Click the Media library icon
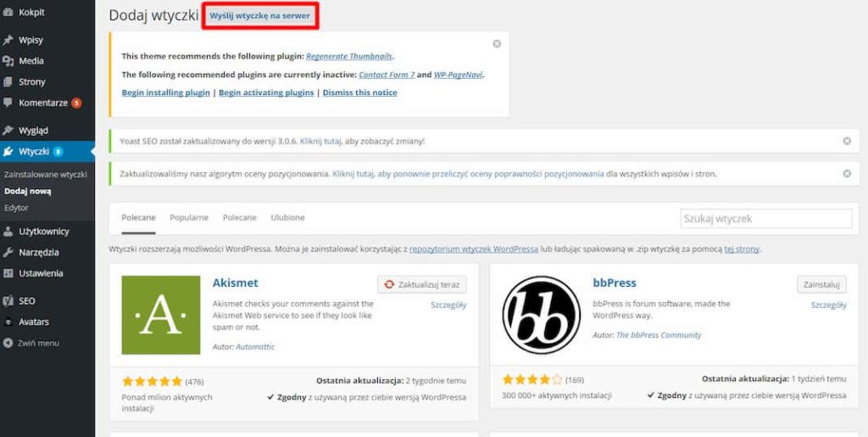868x437 pixels. (8, 61)
